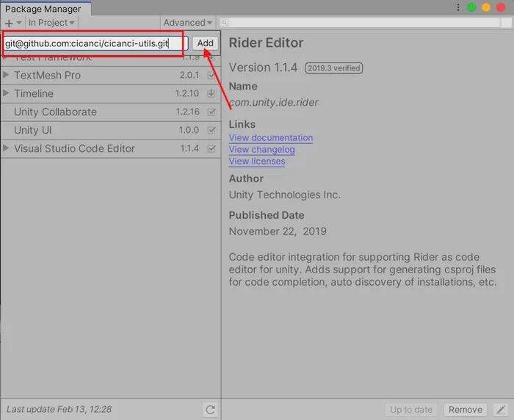Select the TextMesh Pro package row
Screen dimensions: 514x420
point(111,76)
